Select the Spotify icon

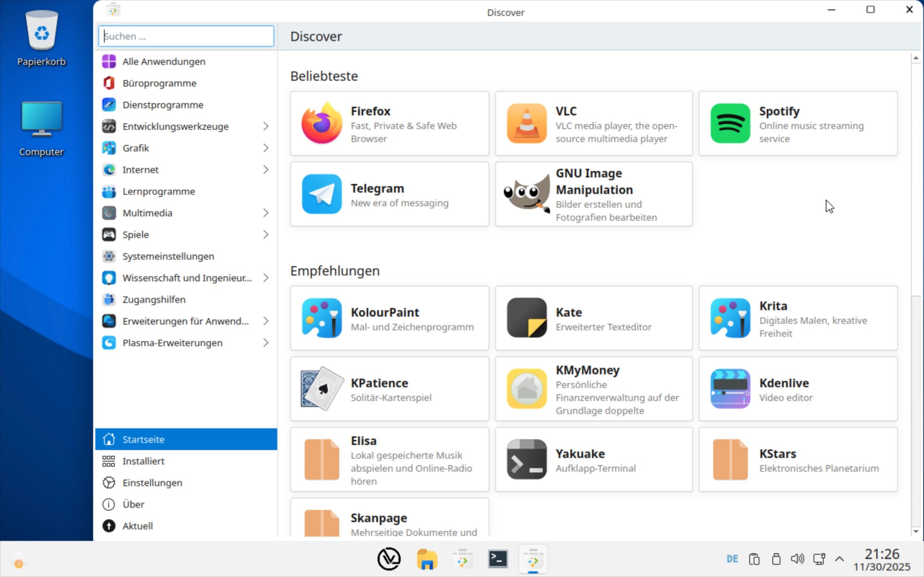(x=730, y=124)
